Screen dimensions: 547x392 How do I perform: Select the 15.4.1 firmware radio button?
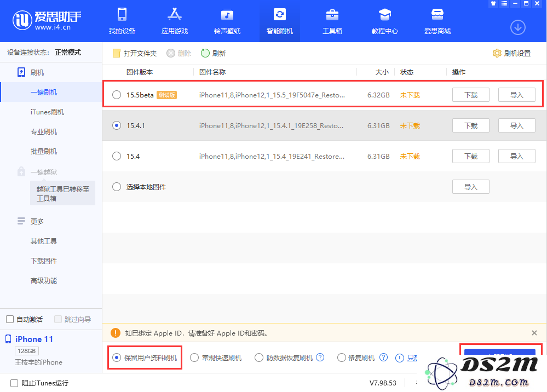[117, 125]
